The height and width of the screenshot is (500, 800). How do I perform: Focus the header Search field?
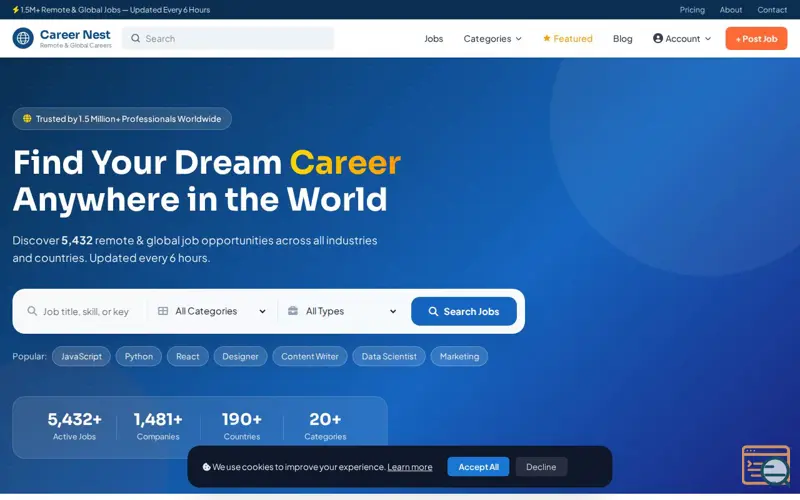pyautogui.click(x=228, y=38)
